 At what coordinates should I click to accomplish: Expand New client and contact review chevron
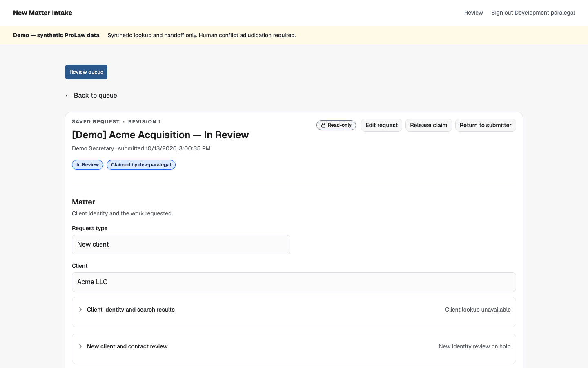80,346
